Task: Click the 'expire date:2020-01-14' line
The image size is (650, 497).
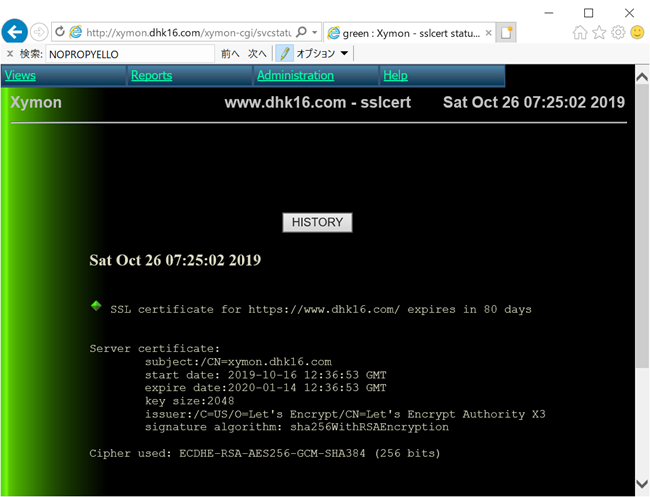Action: pyautogui.click(x=266, y=388)
